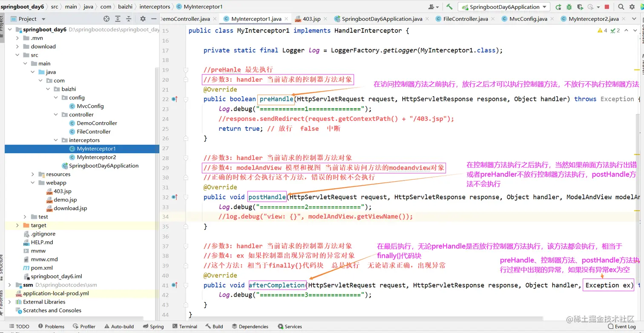
Task: Toggle code fold marker at line 28
Action: click(x=186, y=158)
